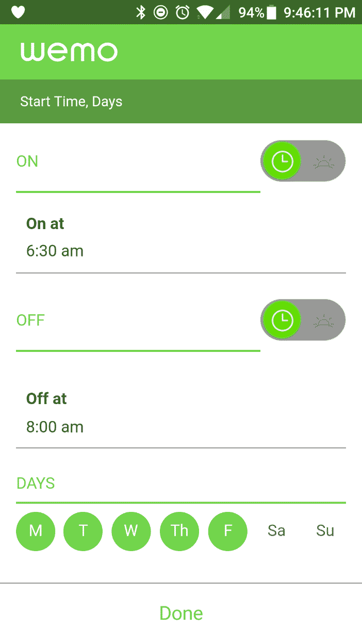Image resolution: width=362 pixels, height=644 pixels.
Task: Open the Off at 8:00 am time picker
Action: [180, 413]
